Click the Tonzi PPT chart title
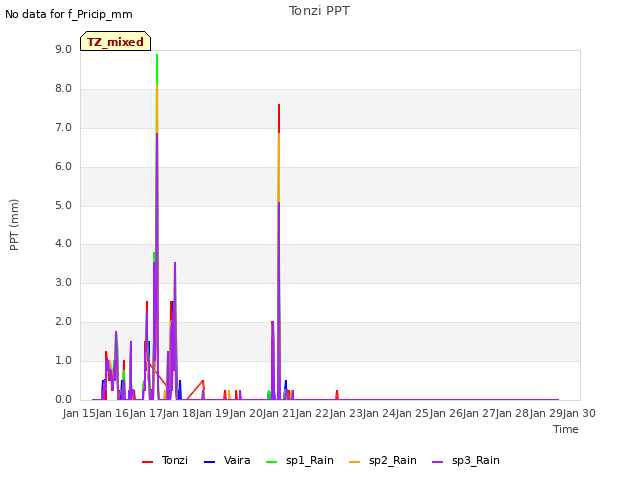This screenshot has height=480, width=640. point(319,11)
